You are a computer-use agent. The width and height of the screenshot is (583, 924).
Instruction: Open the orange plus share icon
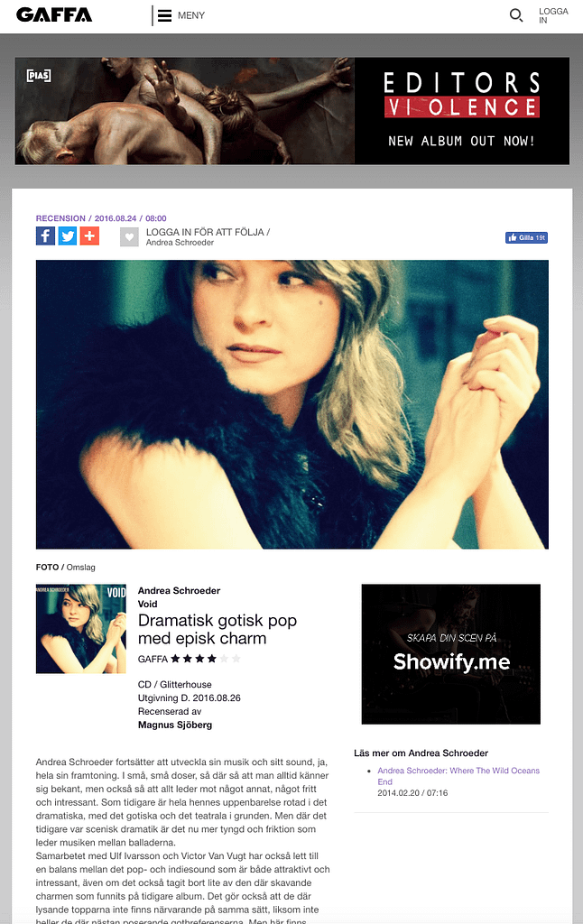[x=89, y=236]
